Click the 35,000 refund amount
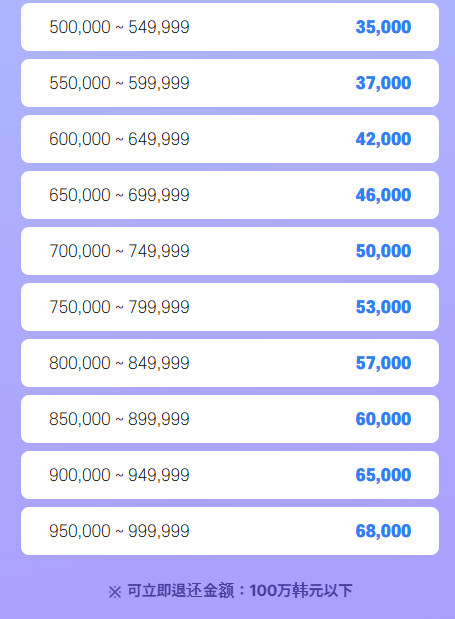 pos(383,27)
